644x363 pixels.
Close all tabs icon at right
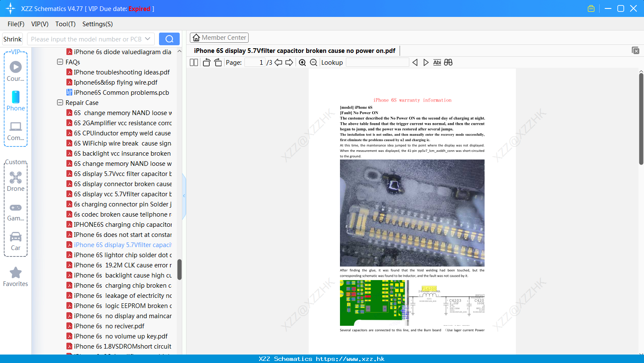pos(636,50)
